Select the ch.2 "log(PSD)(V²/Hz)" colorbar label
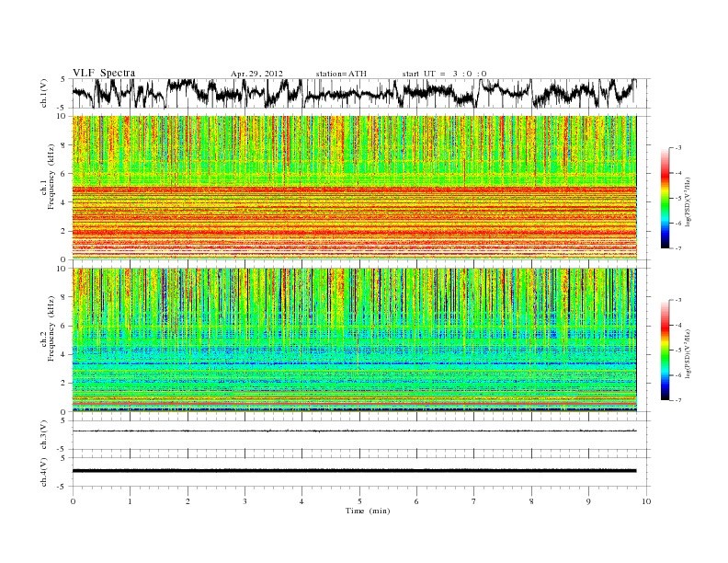This screenshot has width=728, height=563. [x=688, y=353]
